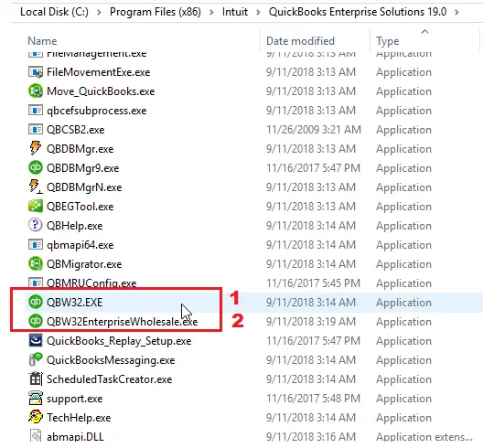Expand the chevron after Intuit breadcrumb
This screenshot has height=448, width=483.
pos(258,12)
